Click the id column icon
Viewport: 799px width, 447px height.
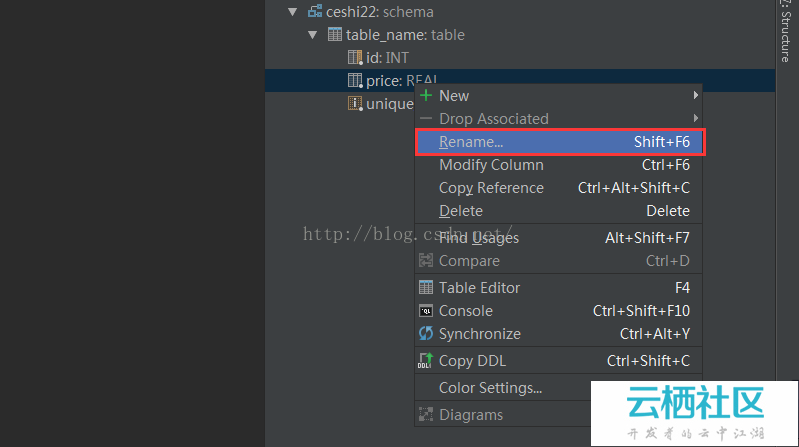click(355, 58)
